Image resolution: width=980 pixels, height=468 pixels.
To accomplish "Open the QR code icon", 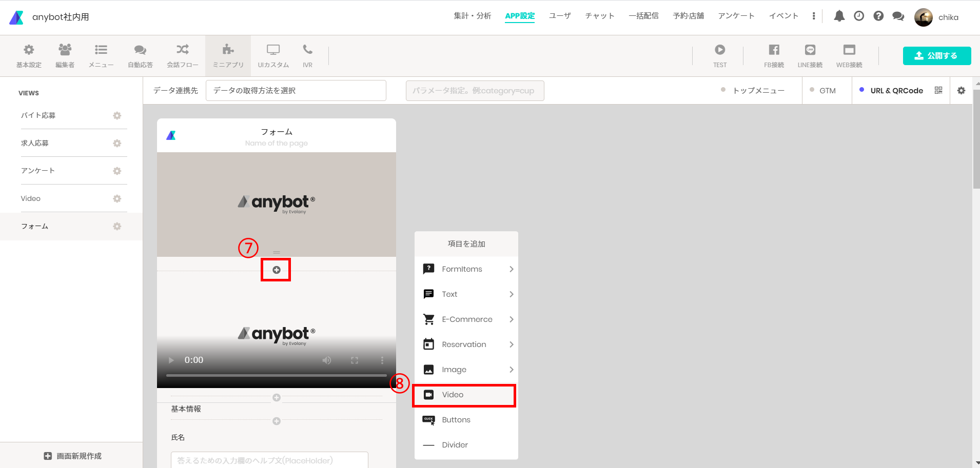I will click(x=938, y=90).
